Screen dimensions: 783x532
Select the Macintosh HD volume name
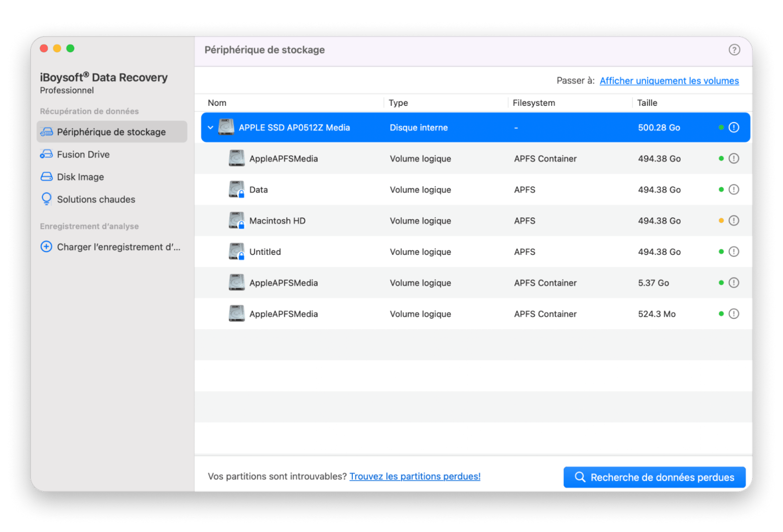[x=278, y=221]
